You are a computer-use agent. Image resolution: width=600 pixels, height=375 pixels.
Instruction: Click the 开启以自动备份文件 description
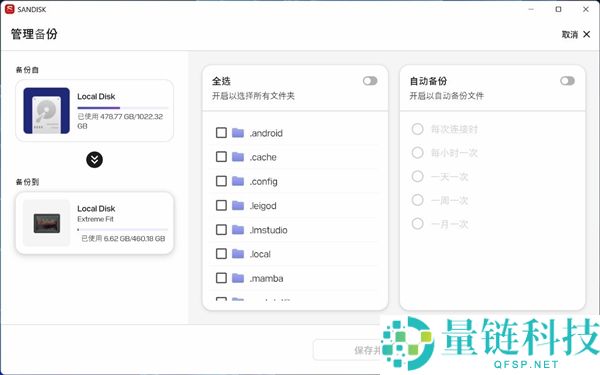447,96
